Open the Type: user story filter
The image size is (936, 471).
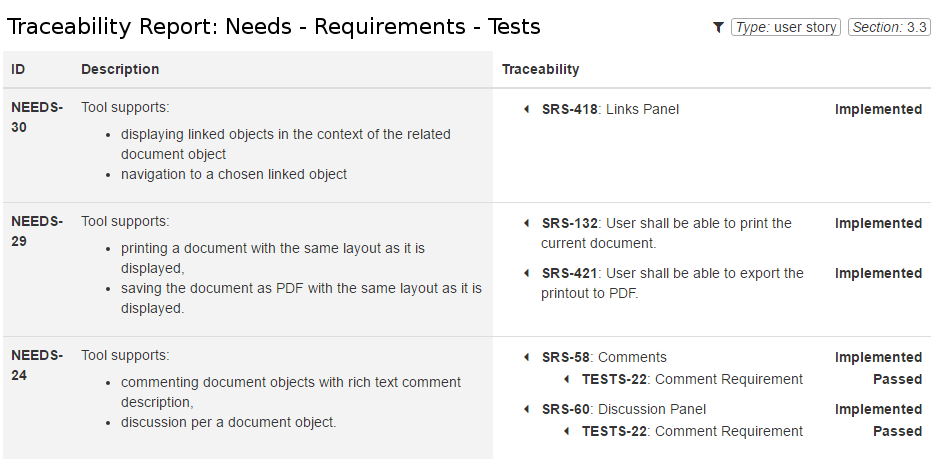(785, 28)
